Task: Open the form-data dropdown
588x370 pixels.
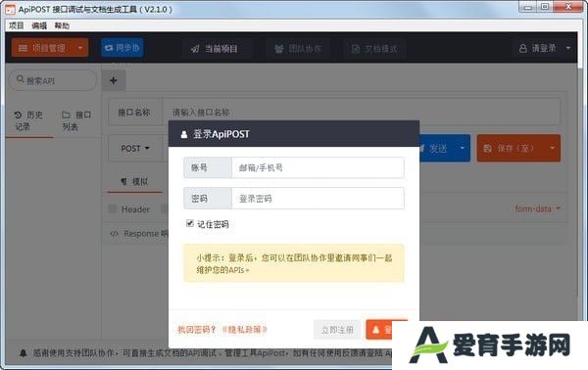Action: tap(537, 208)
